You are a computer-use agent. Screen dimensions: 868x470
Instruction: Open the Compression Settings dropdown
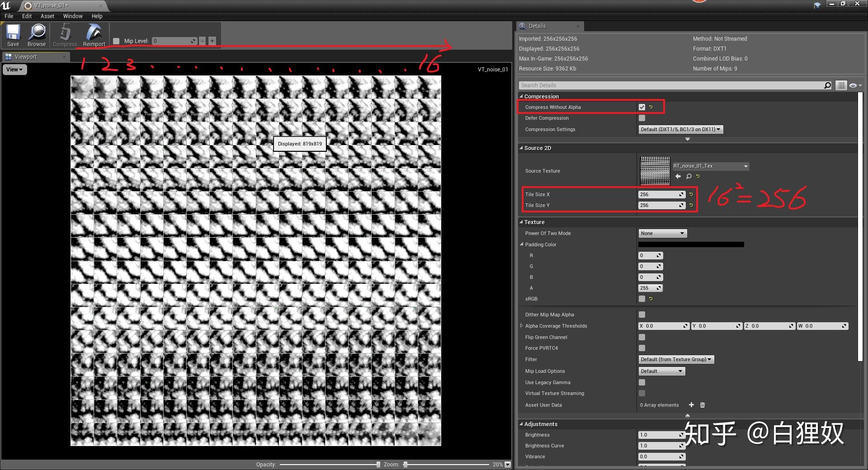[x=680, y=129]
